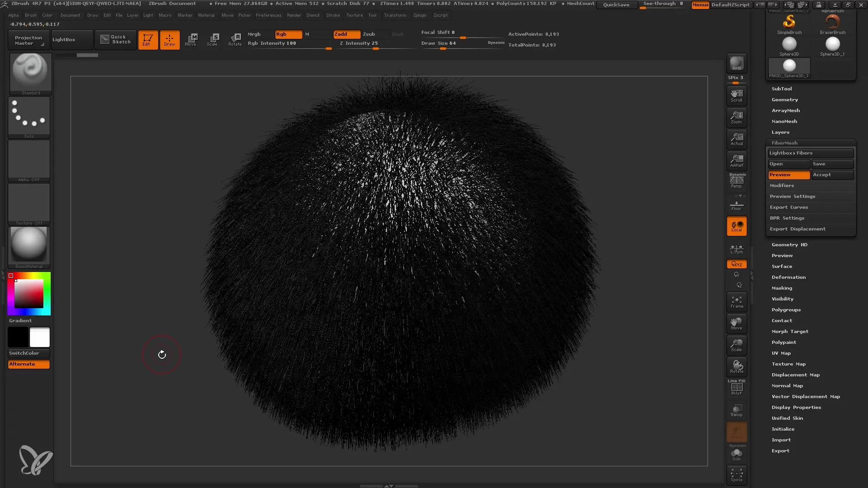Viewport: 868px width, 488px height.
Task: Toggle Mrgb color blending mode
Action: click(x=255, y=34)
